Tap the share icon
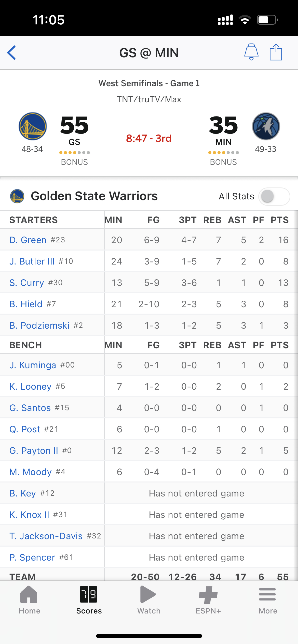Screen dimensions: 298x644 coord(276,52)
